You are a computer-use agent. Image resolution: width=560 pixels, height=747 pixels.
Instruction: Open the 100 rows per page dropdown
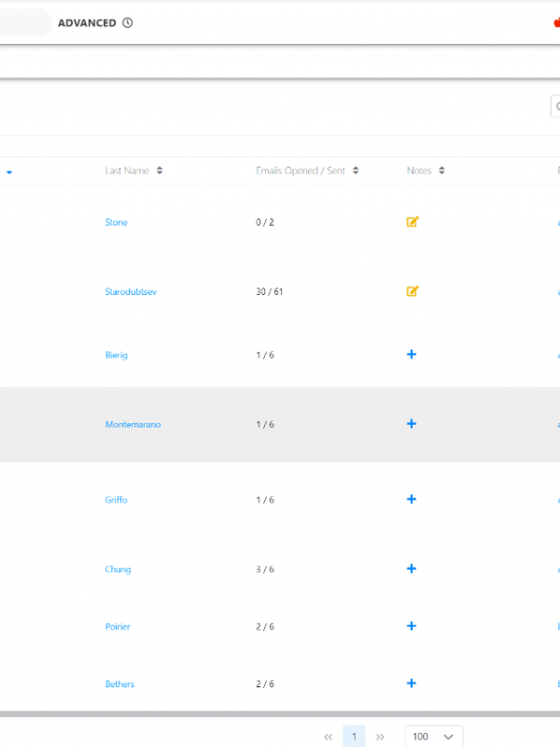pos(433,737)
